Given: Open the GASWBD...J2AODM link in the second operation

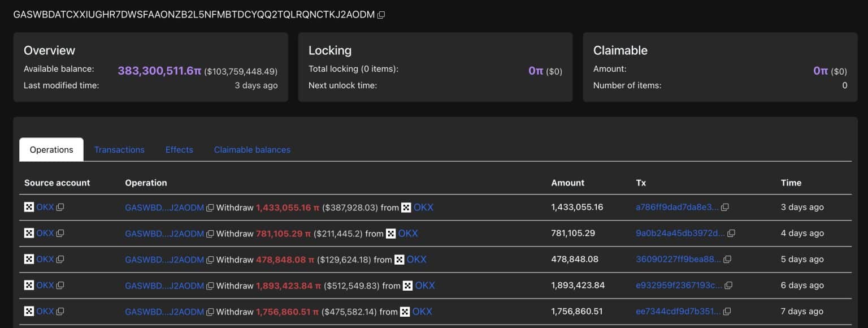Looking at the screenshot, I should coord(164,233).
